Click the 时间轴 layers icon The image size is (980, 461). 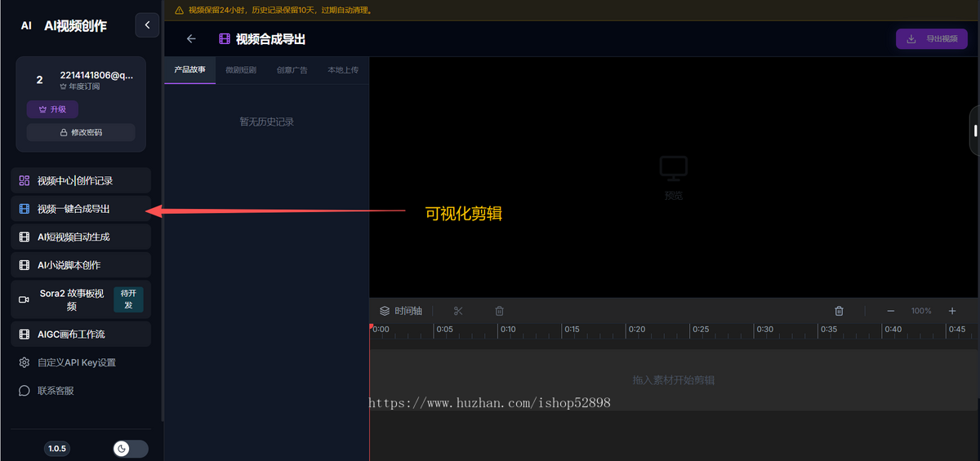(385, 311)
